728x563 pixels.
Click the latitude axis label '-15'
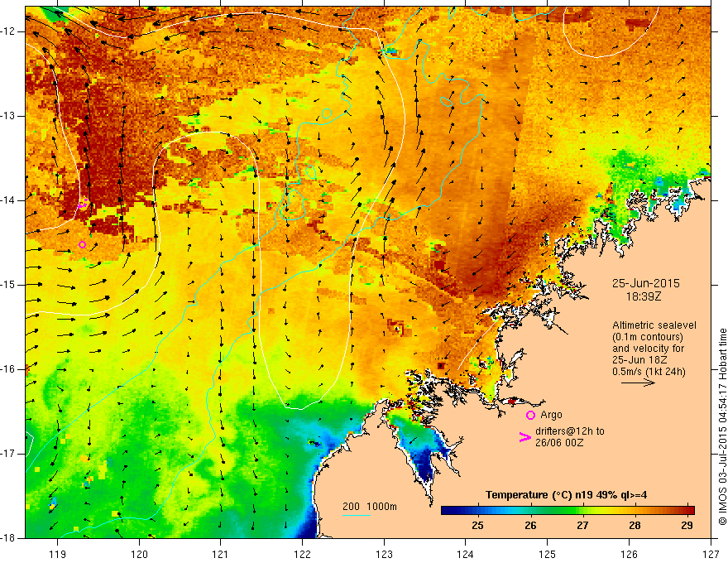(x=8, y=285)
